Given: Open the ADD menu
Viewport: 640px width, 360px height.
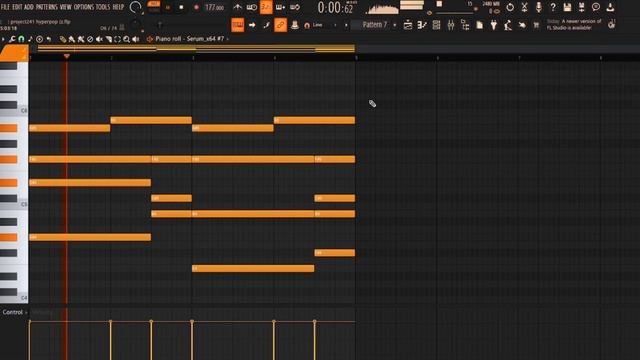Looking at the screenshot, I should (x=29, y=7).
